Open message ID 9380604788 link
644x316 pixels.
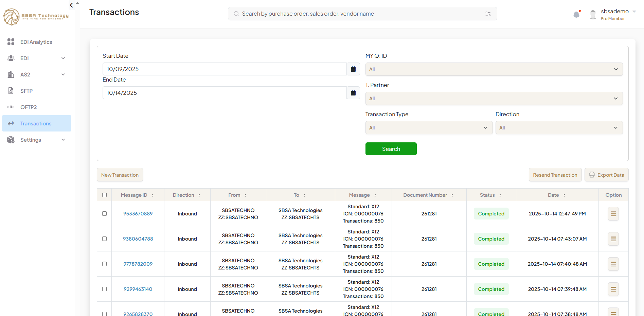[x=138, y=239]
